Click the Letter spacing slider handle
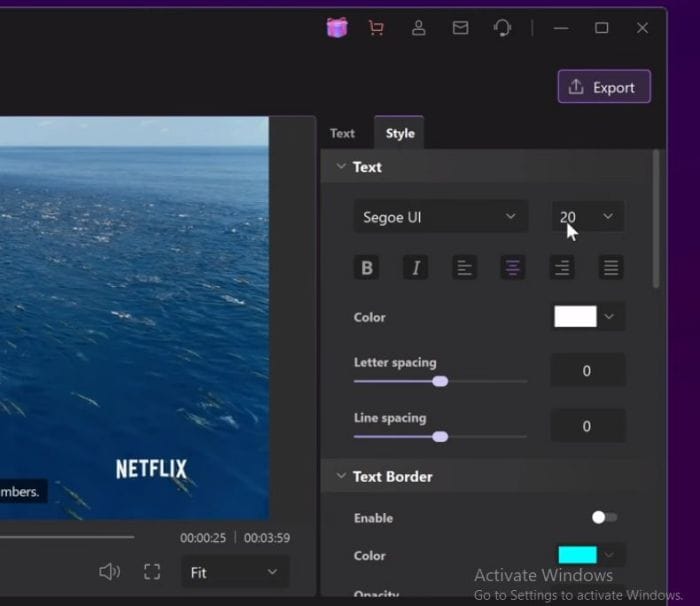The width and height of the screenshot is (700, 606). point(440,381)
